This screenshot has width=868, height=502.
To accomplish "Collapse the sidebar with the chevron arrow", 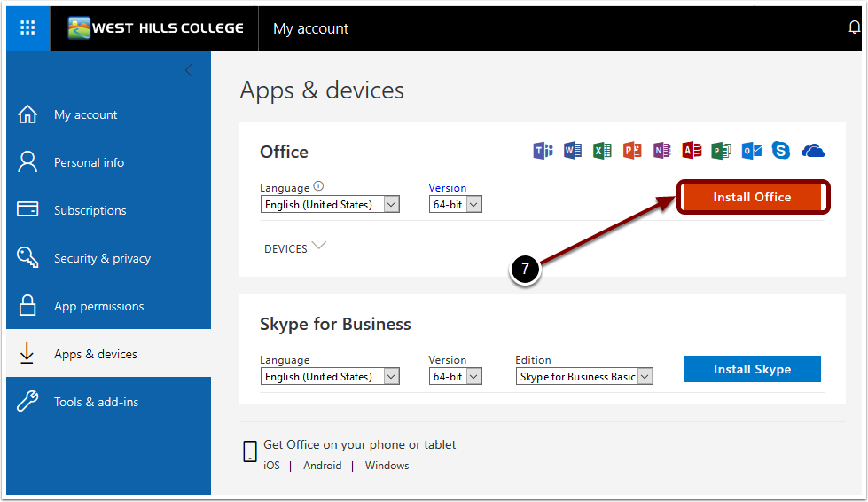I will coord(189,70).
